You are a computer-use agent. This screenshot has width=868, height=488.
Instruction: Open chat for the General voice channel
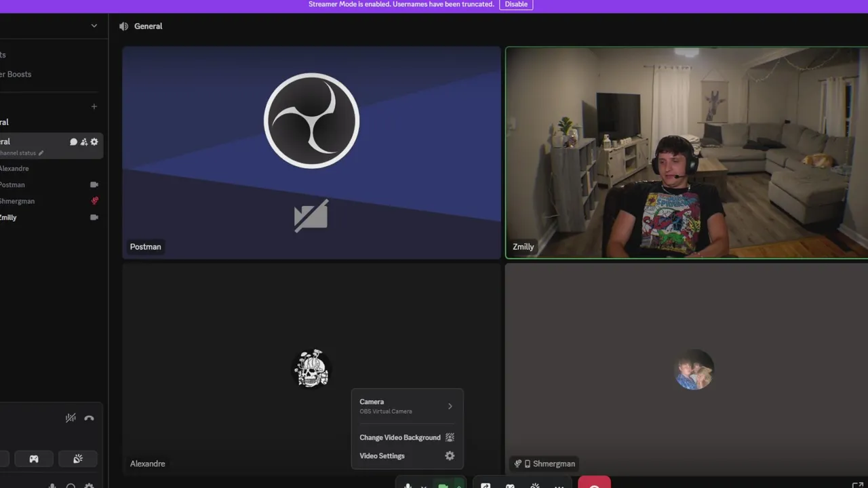click(x=74, y=142)
